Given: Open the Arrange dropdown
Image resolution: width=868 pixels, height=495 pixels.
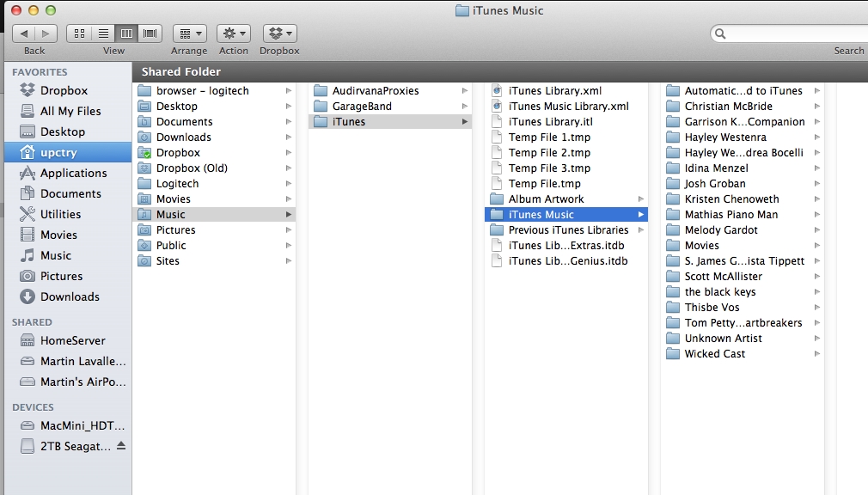Looking at the screenshot, I should click(x=190, y=34).
